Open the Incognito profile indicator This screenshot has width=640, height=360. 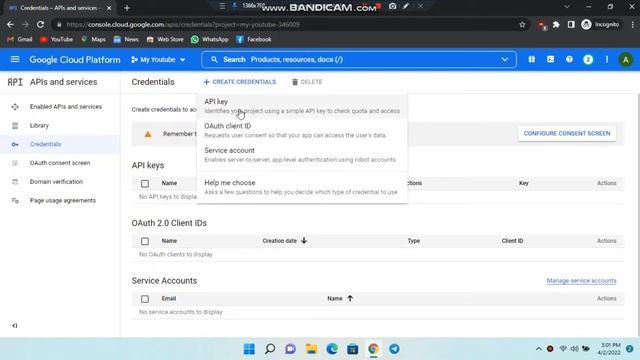tap(600, 24)
